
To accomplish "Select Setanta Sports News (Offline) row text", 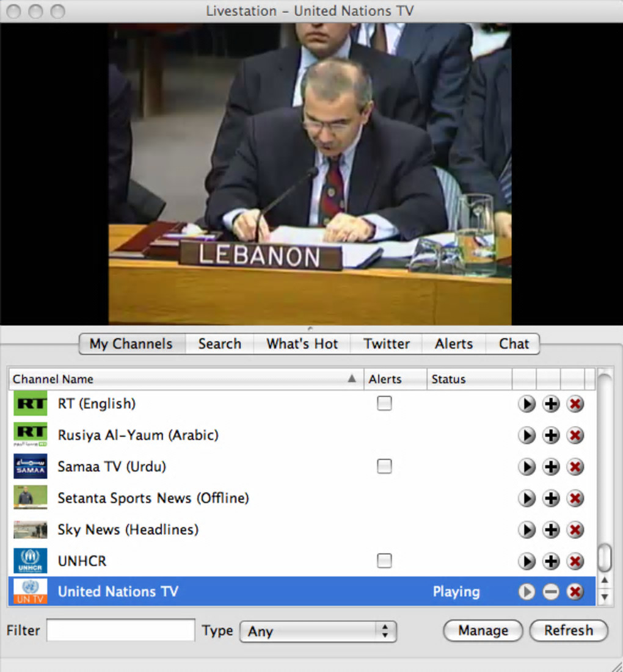I will pyautogui.click(x=153, y=498).
